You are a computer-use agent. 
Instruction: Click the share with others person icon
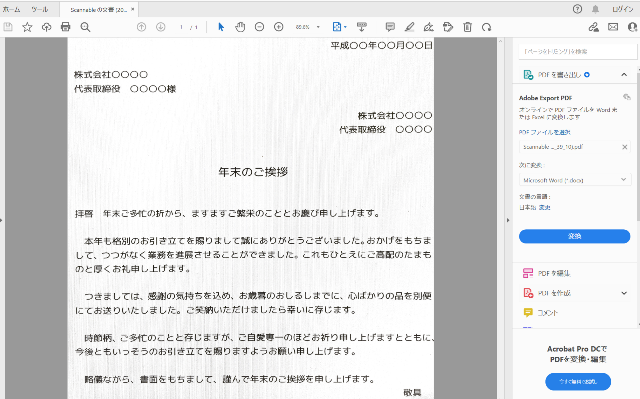633,27
